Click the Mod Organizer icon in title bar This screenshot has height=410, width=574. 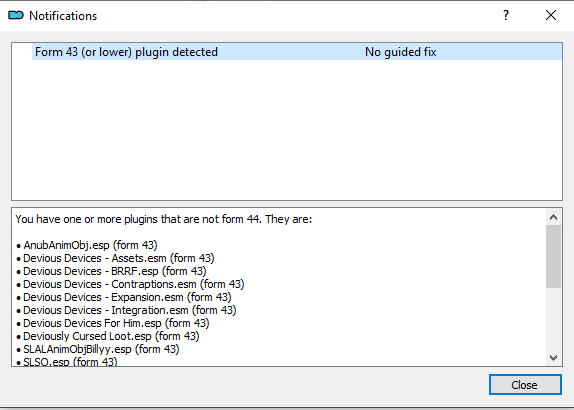coord(16,15)
